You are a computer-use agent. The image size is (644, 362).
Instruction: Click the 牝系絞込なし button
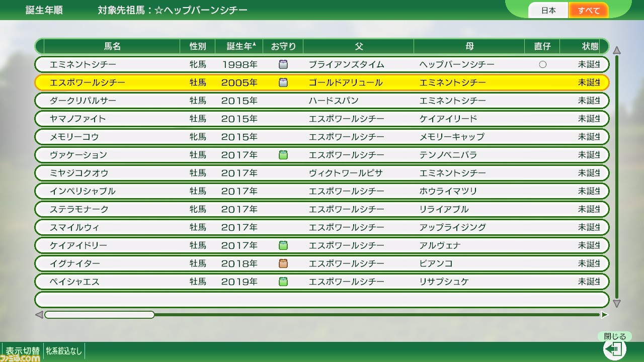point(63,351)
